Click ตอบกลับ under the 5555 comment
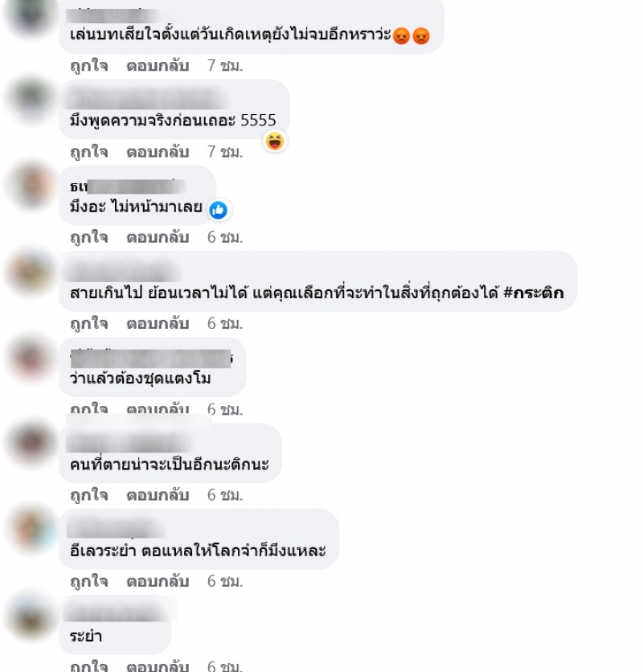Screen dimensions: 643x672 tap(158, 152)
